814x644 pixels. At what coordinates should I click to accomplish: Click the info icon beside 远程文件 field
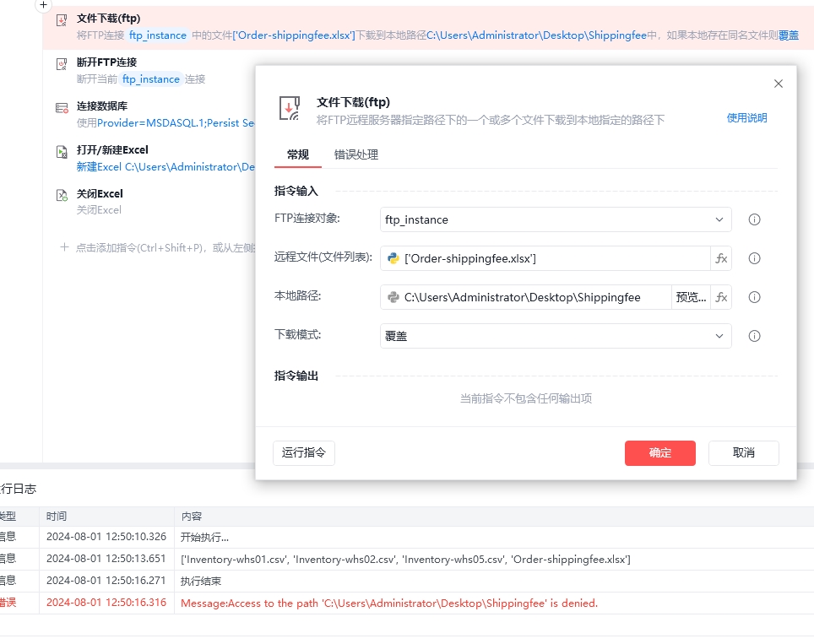[754, 258]
